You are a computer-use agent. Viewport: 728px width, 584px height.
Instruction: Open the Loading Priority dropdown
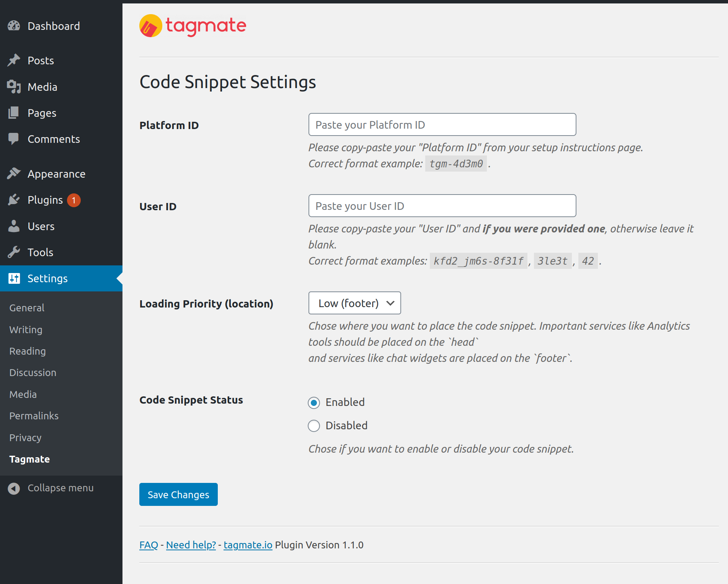[355, 303]
